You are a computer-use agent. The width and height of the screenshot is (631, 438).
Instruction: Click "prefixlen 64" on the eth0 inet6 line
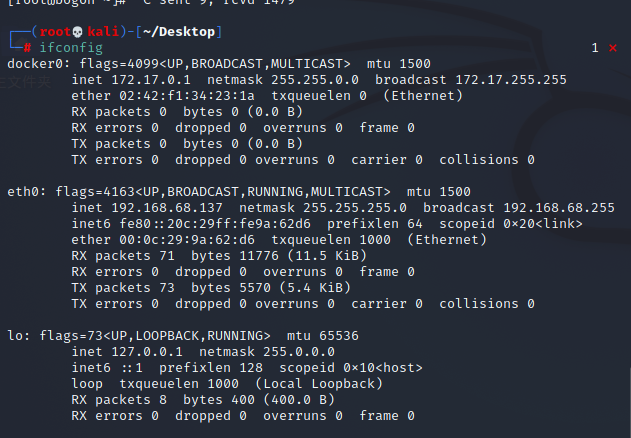(375, 224)
